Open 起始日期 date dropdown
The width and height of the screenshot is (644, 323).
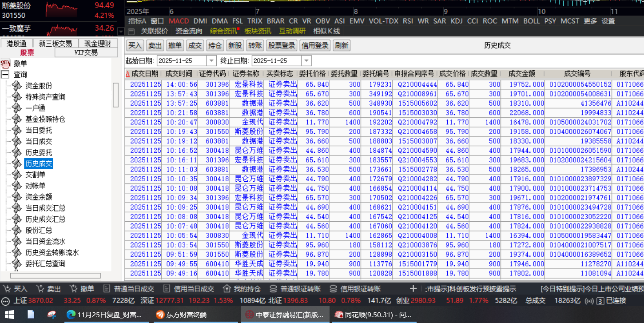211,61
